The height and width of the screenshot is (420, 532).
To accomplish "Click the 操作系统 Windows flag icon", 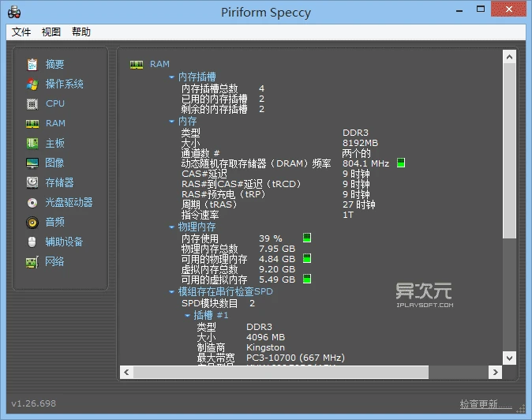I will click(32, 84).
